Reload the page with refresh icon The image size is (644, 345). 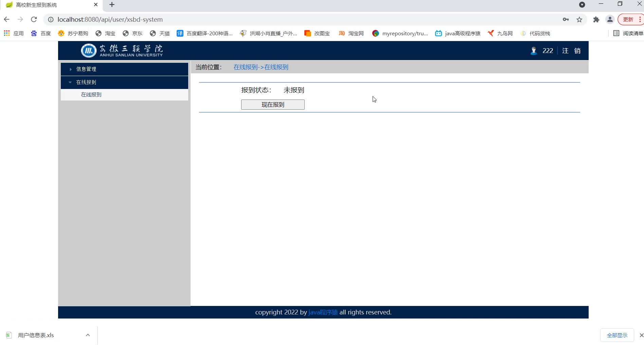34,19
